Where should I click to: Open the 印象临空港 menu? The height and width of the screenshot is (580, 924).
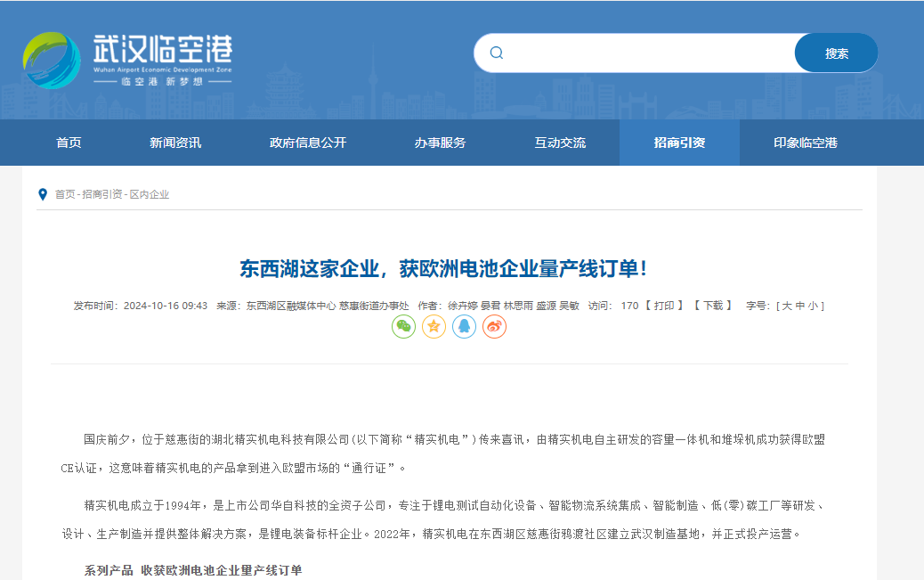tap(806, 143)
